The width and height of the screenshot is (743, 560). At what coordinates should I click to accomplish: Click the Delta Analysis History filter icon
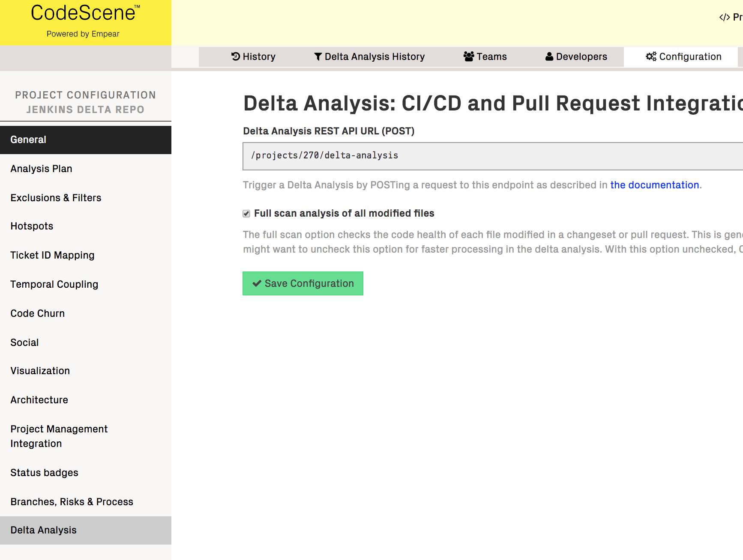pyautogui.click(x=318, y=57)
